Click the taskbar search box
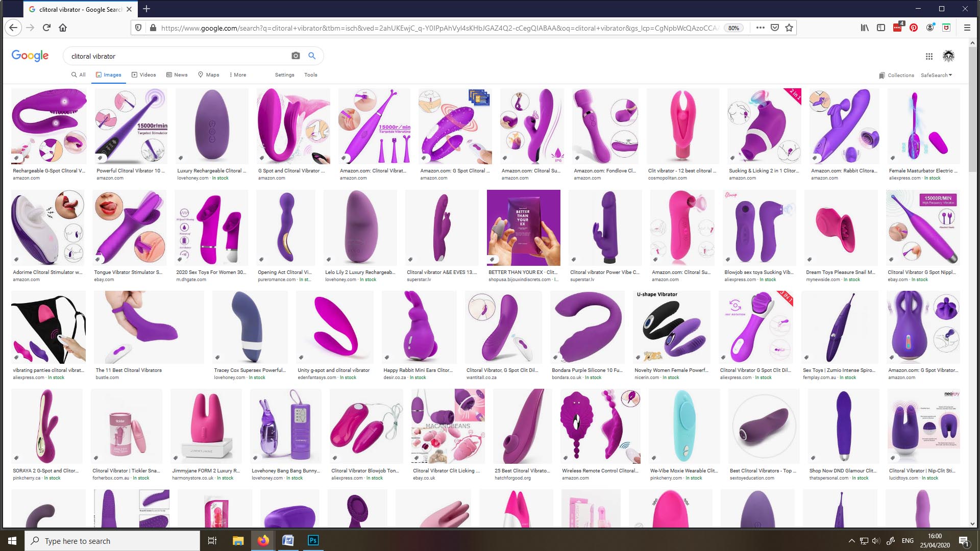980x551 pixels. tap(112, 541)
